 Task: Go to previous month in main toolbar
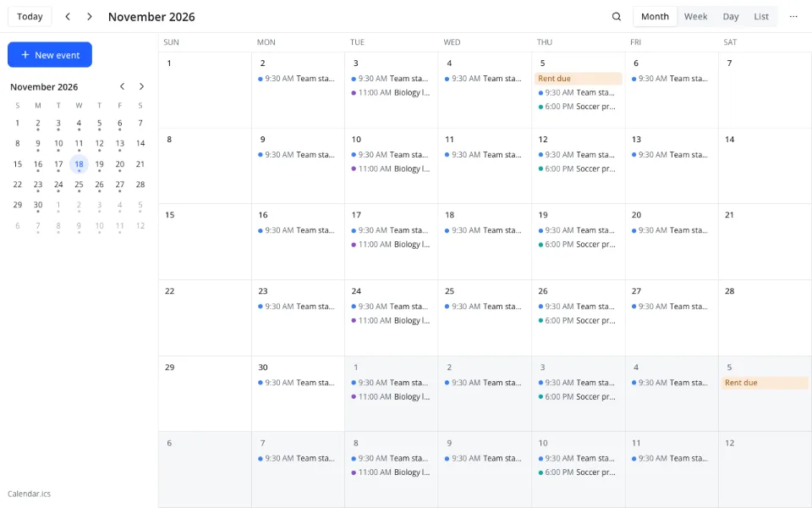click(x=68, y=17)
